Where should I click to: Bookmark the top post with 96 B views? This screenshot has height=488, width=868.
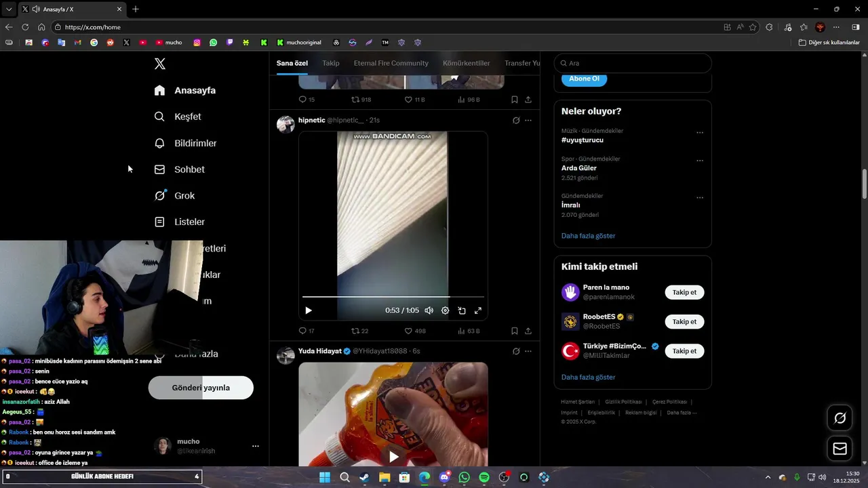coord(515,100)
